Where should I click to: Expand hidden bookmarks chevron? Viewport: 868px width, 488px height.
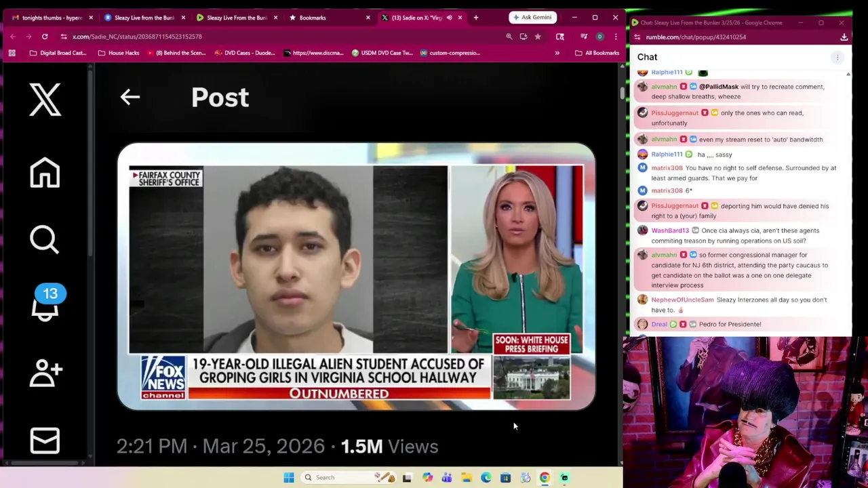(557, 53)
